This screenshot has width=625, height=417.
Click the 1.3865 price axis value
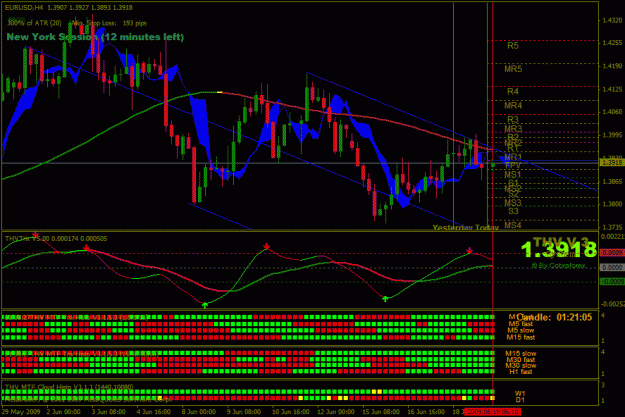click(612, 181)
